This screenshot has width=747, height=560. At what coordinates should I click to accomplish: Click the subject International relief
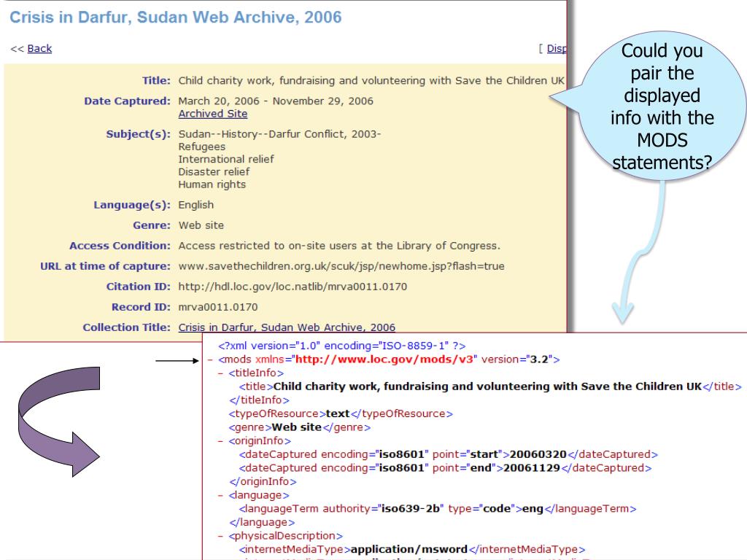226,159
